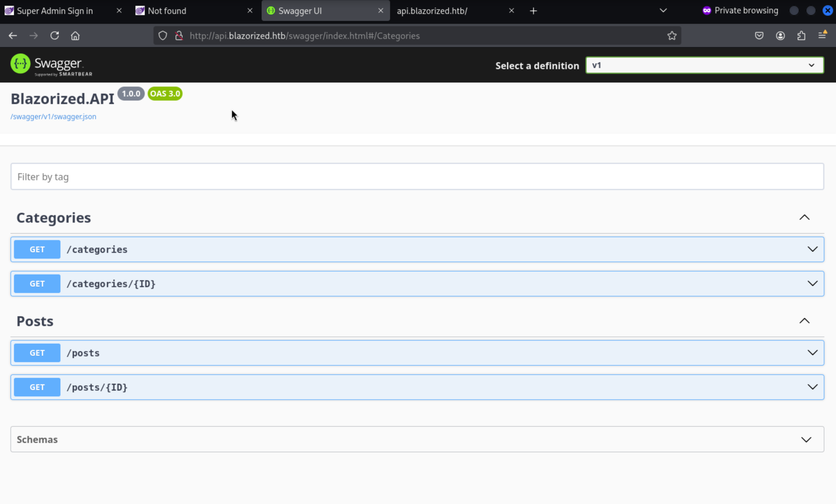Close the Super Admin Sign in tab

click(x=119, y=10)
